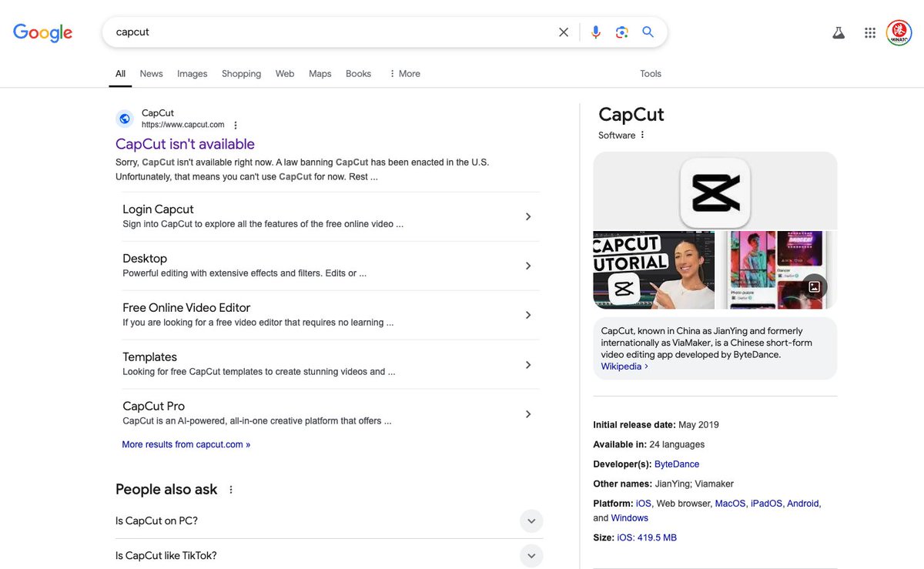924x569 pixels.
Task: Click the "Initial release date: May 2019" text
Action: 656,425
